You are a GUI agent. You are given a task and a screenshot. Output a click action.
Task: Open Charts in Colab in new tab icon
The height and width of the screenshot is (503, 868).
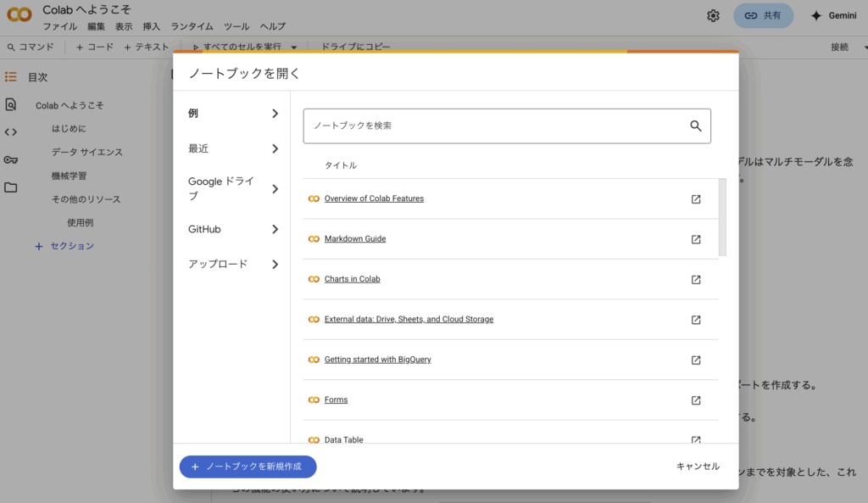click(x=696, y=280)
